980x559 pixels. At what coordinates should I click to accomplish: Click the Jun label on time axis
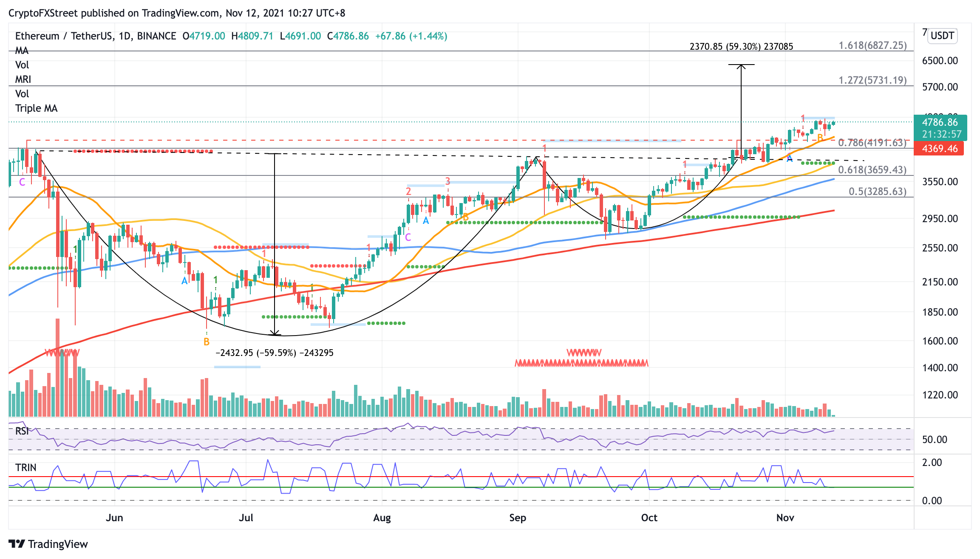pyautogui.click(x=114, y=518)
